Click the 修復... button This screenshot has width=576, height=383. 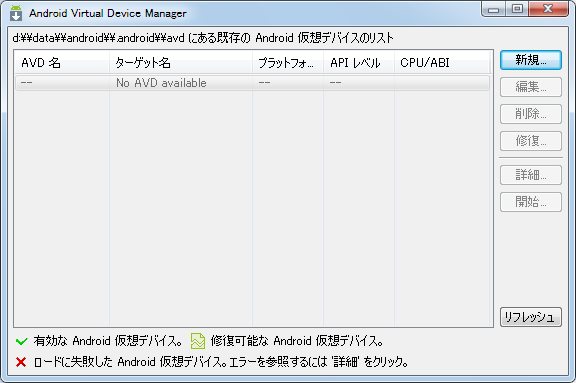(530, 141)
